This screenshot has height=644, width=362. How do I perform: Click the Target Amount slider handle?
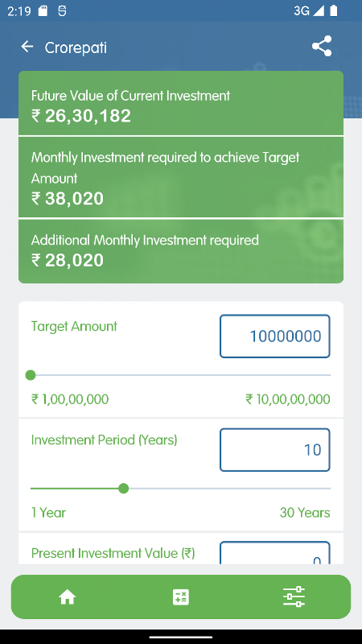[31, 375]
